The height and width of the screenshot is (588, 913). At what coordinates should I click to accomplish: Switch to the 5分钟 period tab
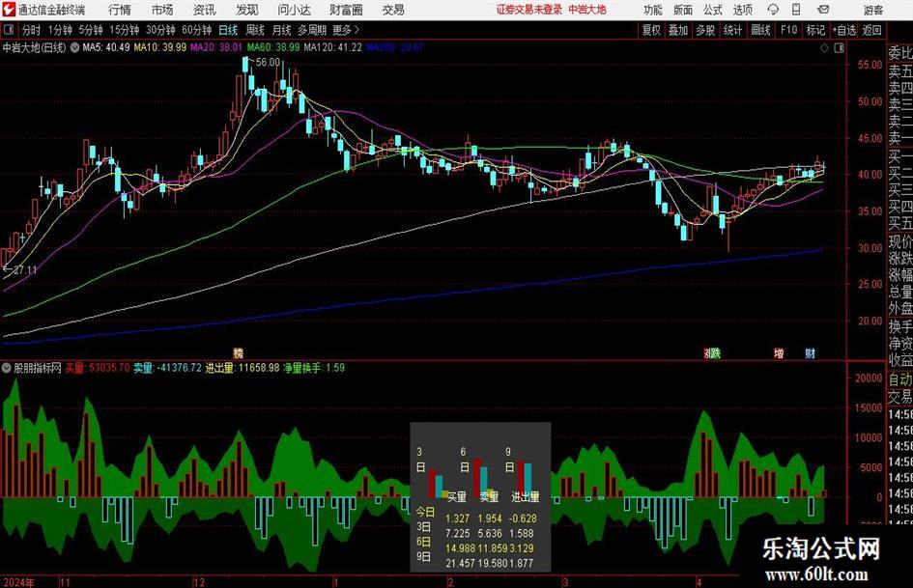point(90,30)
